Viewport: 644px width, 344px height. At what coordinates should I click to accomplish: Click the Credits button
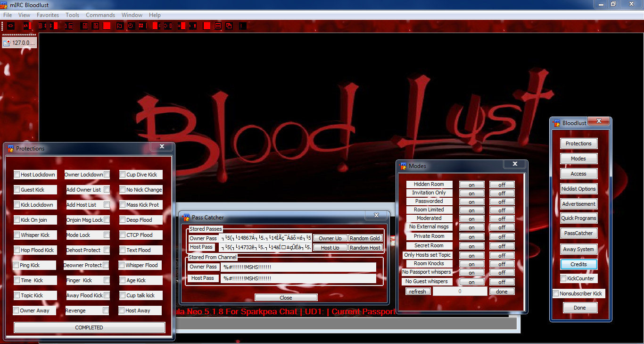pyautogui.click(x=579, y=264)
